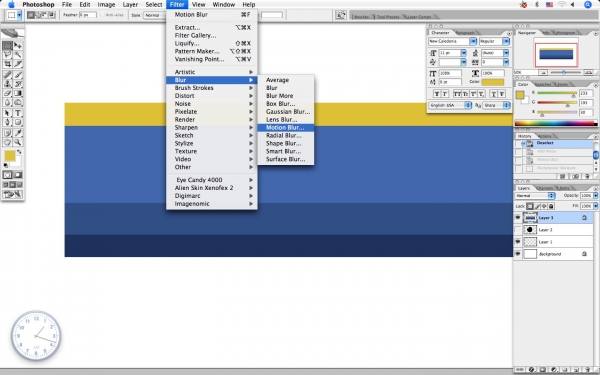Show Layer 2 visibility box
600x375 pixels.
pos(518,230)
